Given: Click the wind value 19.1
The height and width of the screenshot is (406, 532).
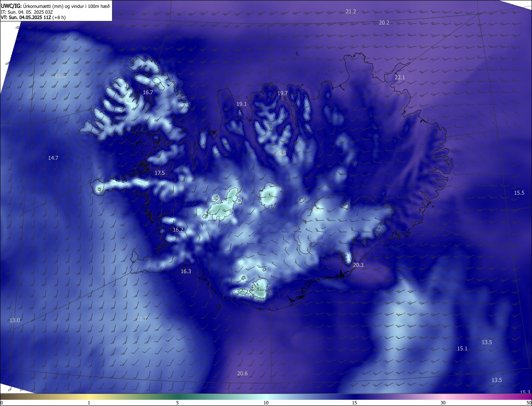Looking at the screenshot, I should (x=241, y=104).
